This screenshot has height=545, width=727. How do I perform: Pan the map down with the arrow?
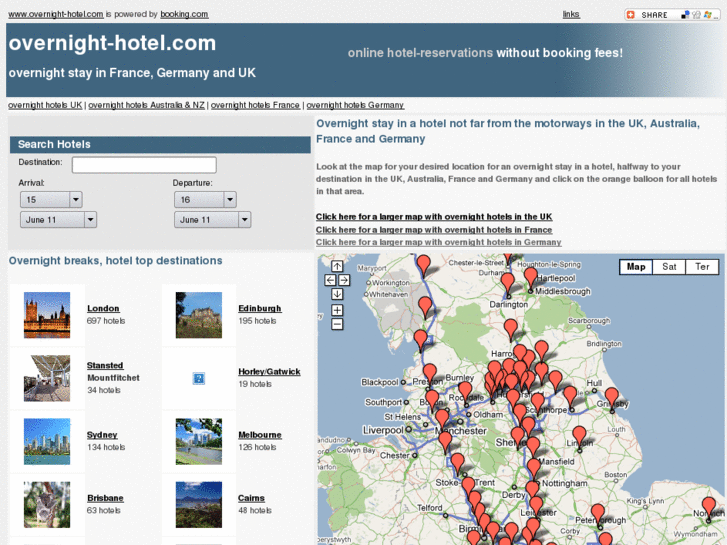pos(337,294)
